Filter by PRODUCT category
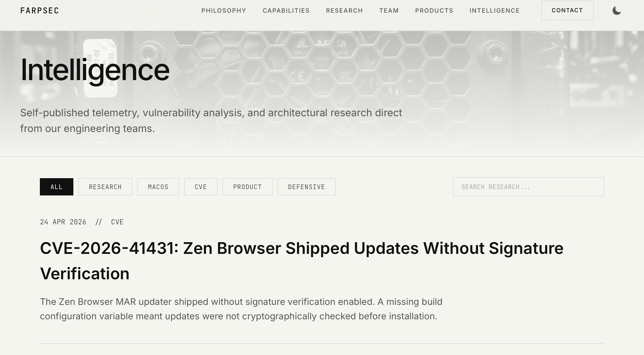Viewport: 644px width, 355px height. (x=247, y=187)
